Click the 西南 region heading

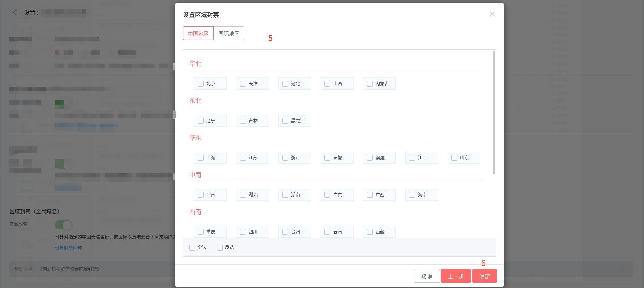[195, 212]
